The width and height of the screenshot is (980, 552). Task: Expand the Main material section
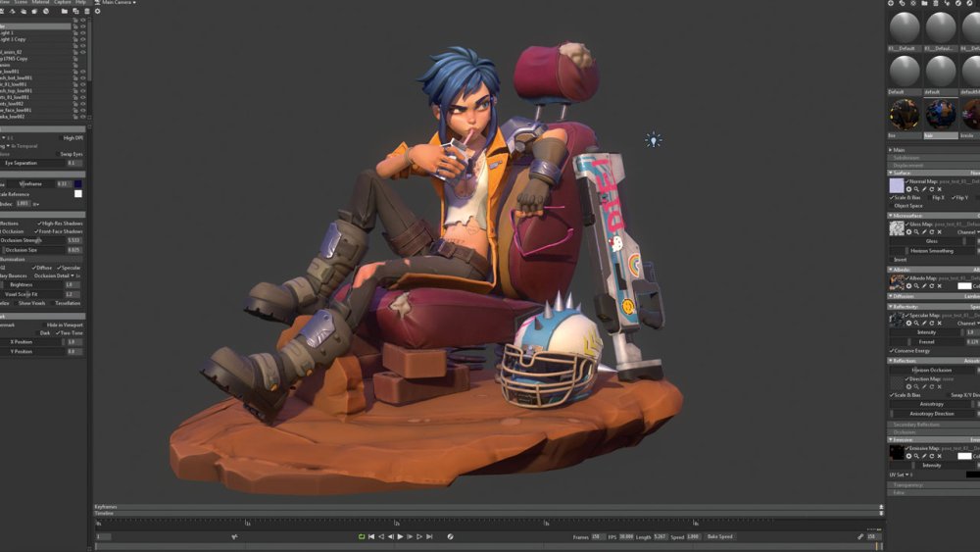891,150
